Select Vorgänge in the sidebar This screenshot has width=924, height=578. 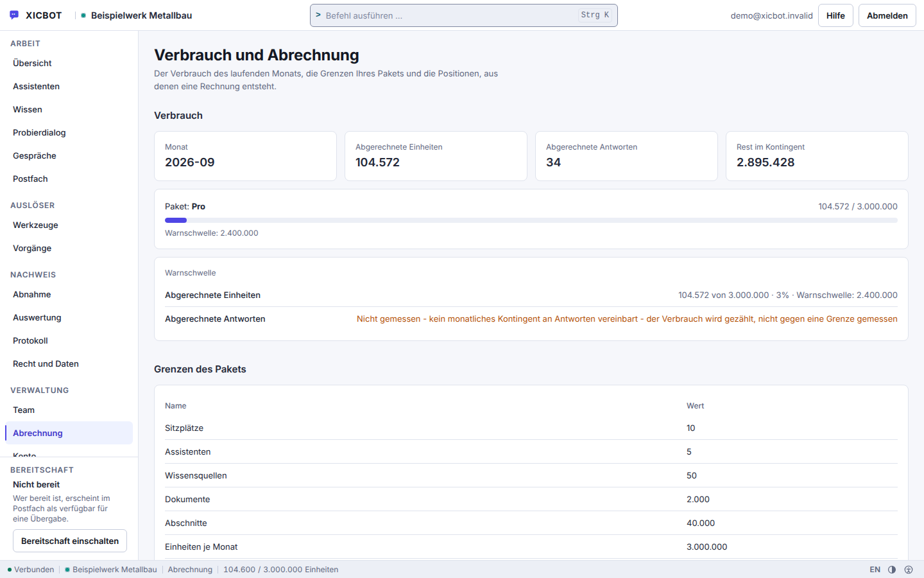69,248
